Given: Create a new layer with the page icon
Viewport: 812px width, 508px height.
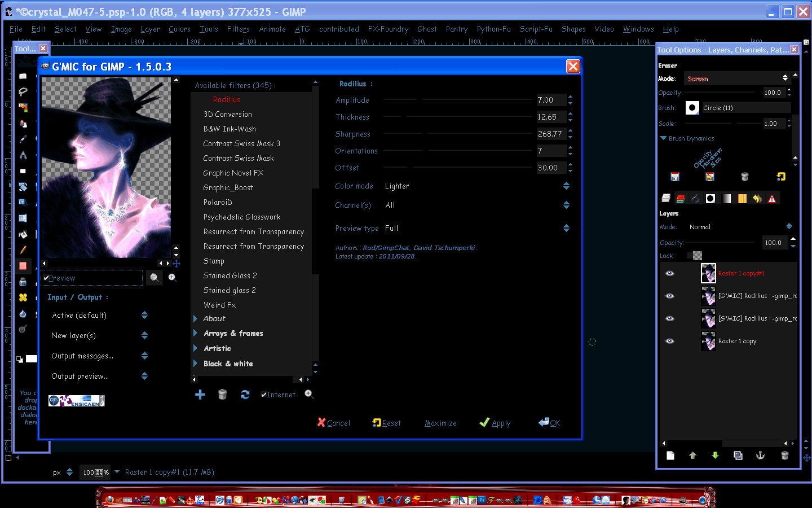Looking at the screenshot, I should 670,456.
